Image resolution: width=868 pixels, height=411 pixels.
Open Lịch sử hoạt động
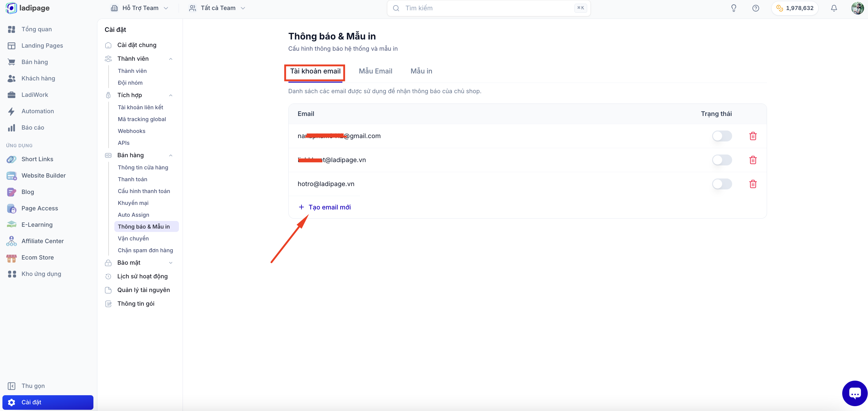(142, 277)
